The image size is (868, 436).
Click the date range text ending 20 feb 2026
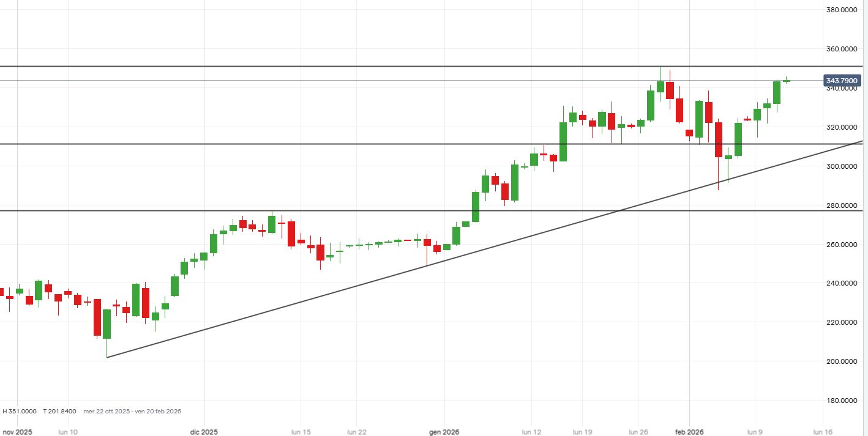click(x=132, y=412)
